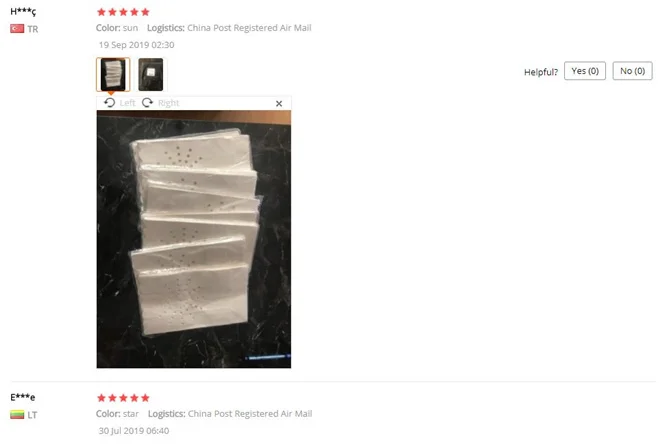Screen dimensions: 666x446
Task: Mark review helpful with Yes (0)
Action: (x=585, y=71)
